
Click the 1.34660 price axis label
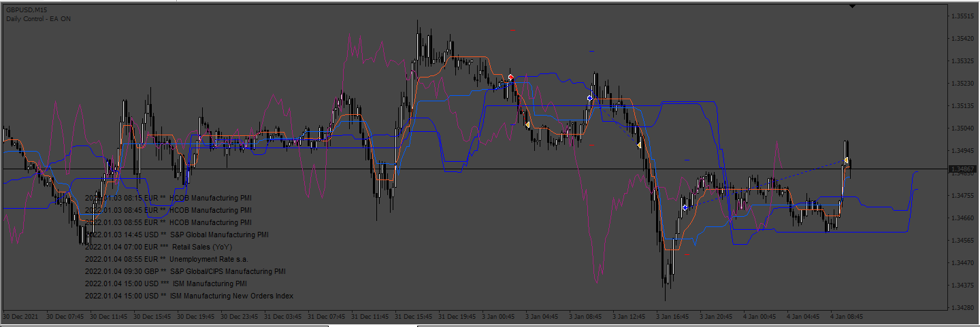(x=963, y=218)
